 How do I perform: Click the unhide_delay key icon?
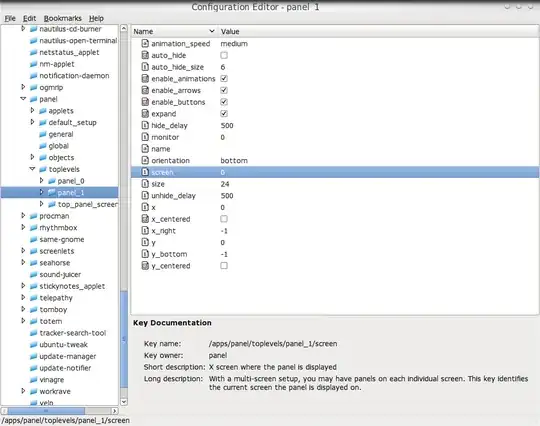[x=145, y=196]
